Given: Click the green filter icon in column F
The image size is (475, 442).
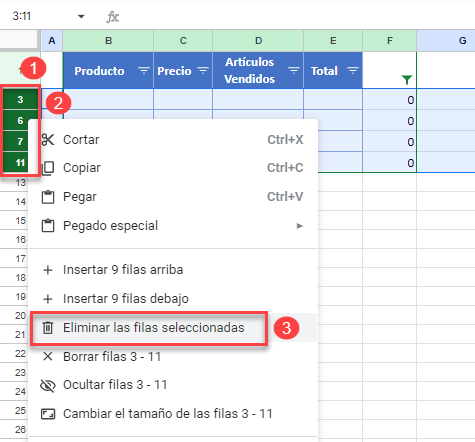Looking at the screenshot, I should point(407,80).
